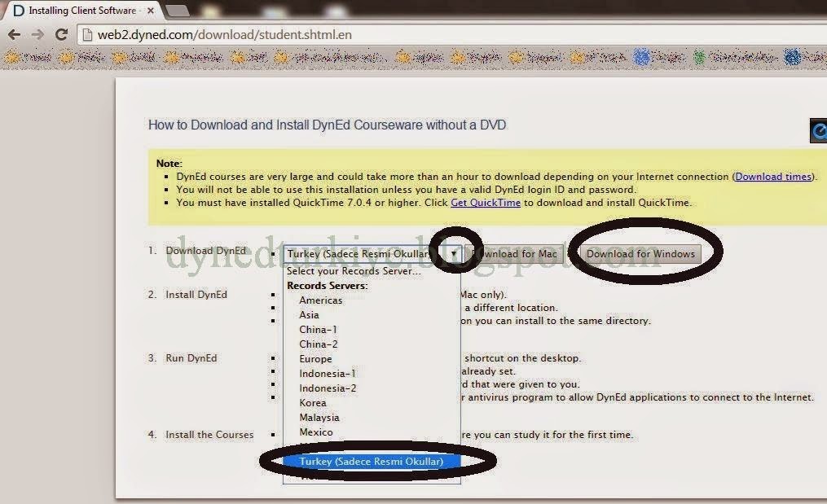Click the 'Download DynEd' step label

coord(205,251)
